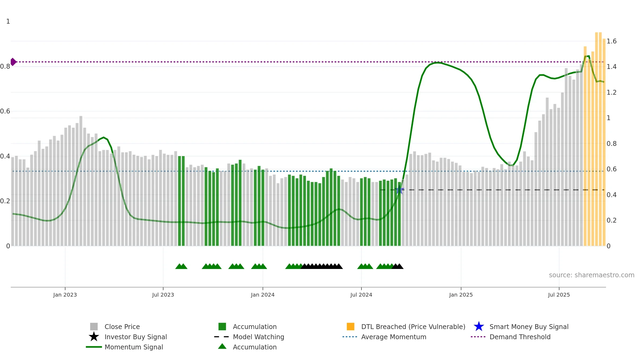Screen dimensions: 644x362
Task: Click the black star Investor Buy Signal legend icon
Action: coord(94,337)
